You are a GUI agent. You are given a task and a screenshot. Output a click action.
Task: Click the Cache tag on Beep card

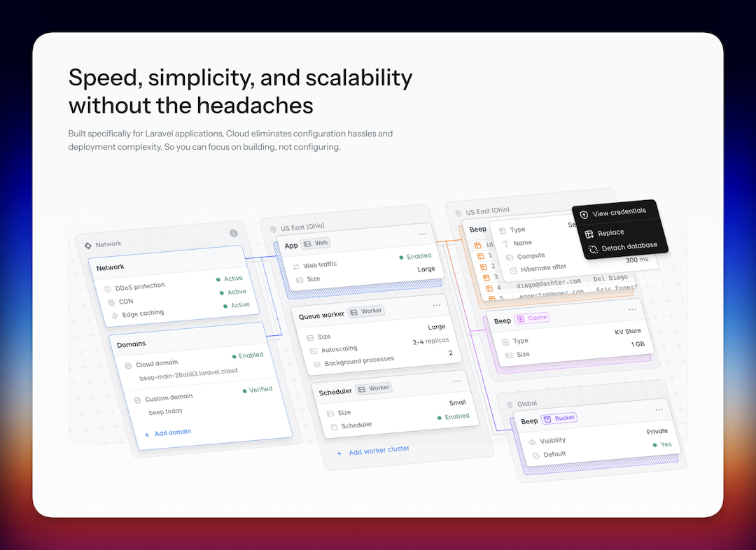pyautogui.click(x=532, y=318)
